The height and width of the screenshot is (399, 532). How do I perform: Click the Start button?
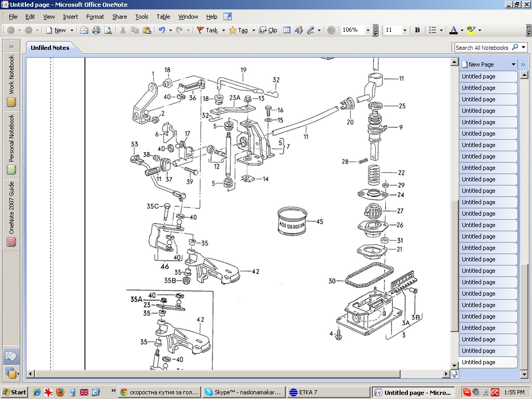tap(15, 392)
